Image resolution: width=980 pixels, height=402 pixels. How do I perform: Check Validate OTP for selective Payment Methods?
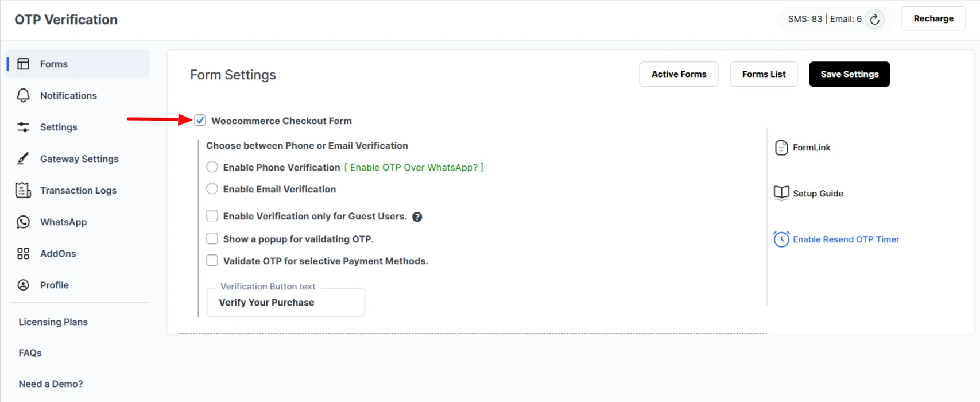[x=212, y=260]
